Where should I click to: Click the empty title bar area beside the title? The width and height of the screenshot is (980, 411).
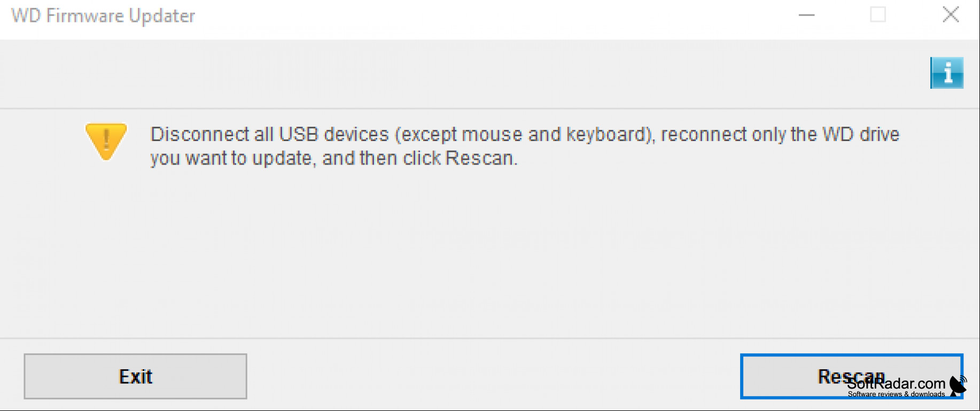(x=492, y=16)
